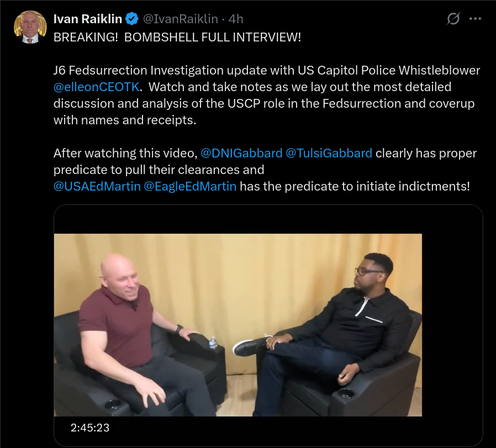Click the BREAKING! BOMBSHELL FULL INTERVIEW line
Image resolution: width=496 pixels, height=448 pixels.
[177, 38]
